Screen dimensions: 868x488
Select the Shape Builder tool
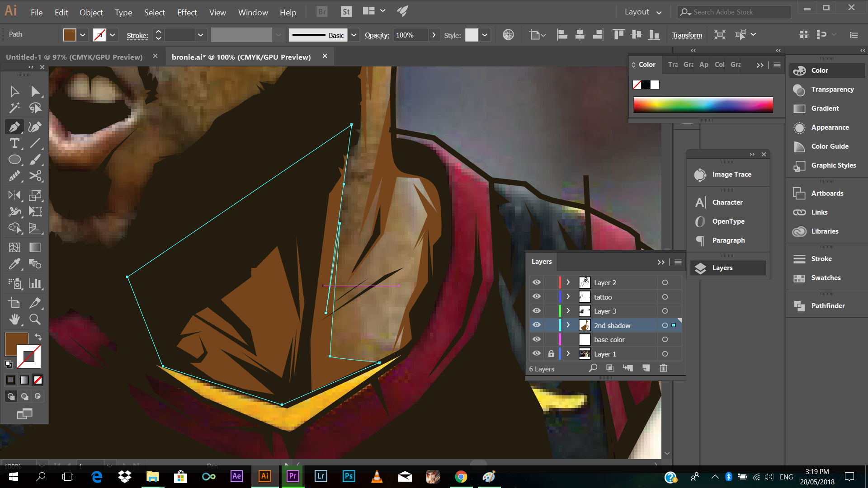coord(14,228)
